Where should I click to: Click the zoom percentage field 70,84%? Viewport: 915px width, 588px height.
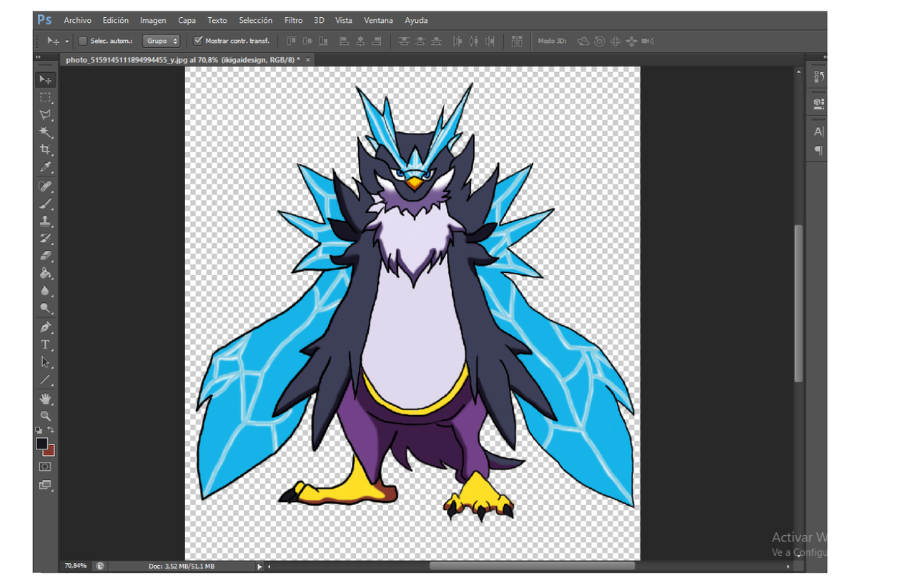coord(76,566)
